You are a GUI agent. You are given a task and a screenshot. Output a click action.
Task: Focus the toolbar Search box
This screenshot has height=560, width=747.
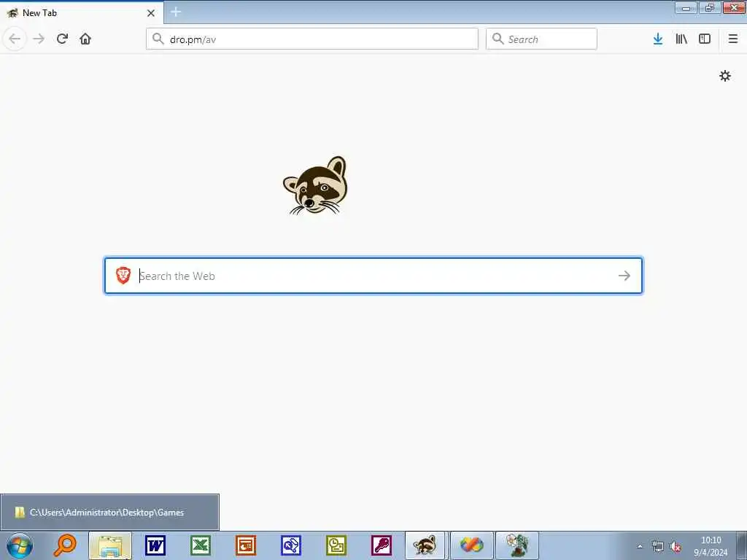(541, 39)
